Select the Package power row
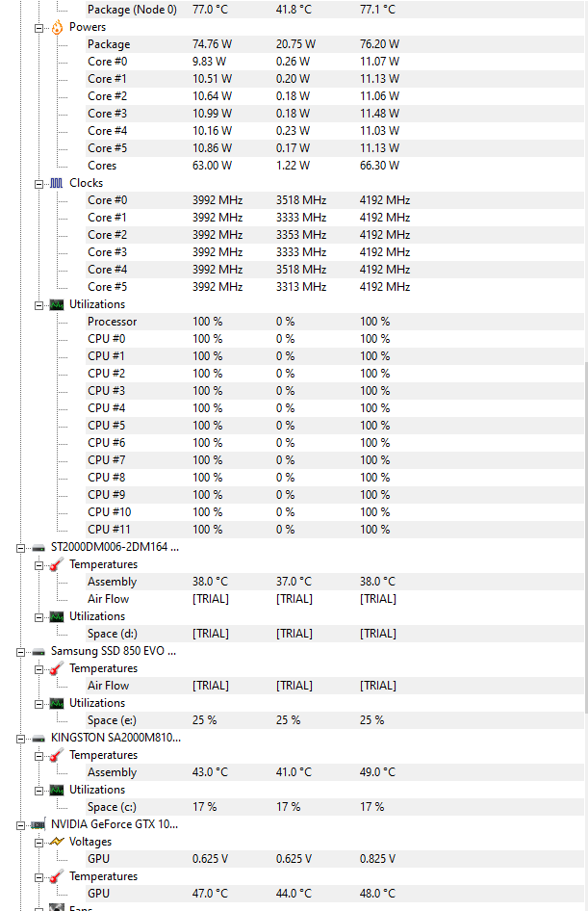Viewport: 588px width, 911px height. coord(108,44)
